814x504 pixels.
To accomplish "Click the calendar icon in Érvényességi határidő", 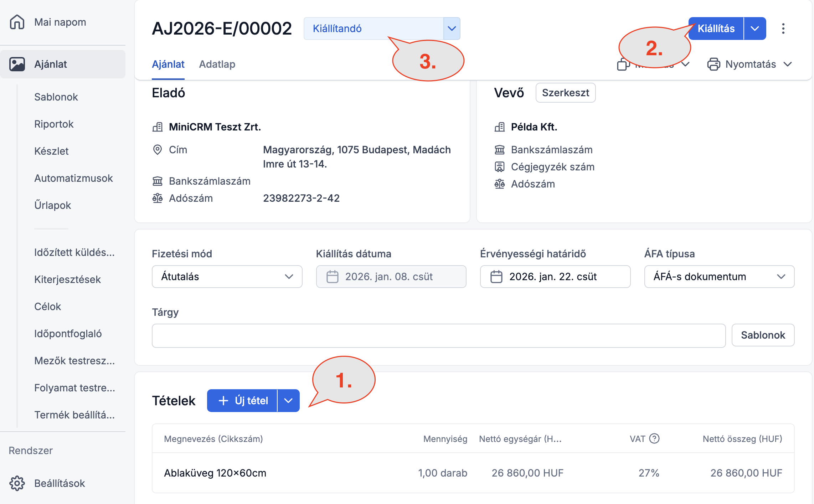I will [496, 277].
